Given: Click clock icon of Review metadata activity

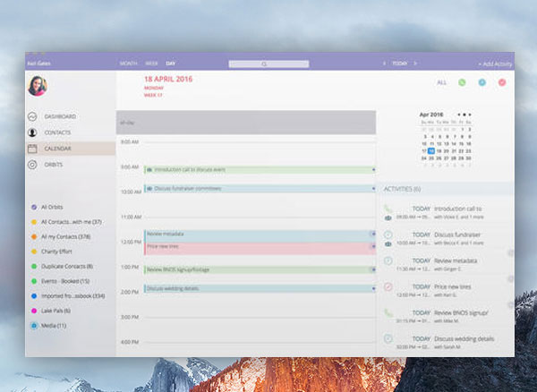Looking at the screenshot, I should 388,260.
